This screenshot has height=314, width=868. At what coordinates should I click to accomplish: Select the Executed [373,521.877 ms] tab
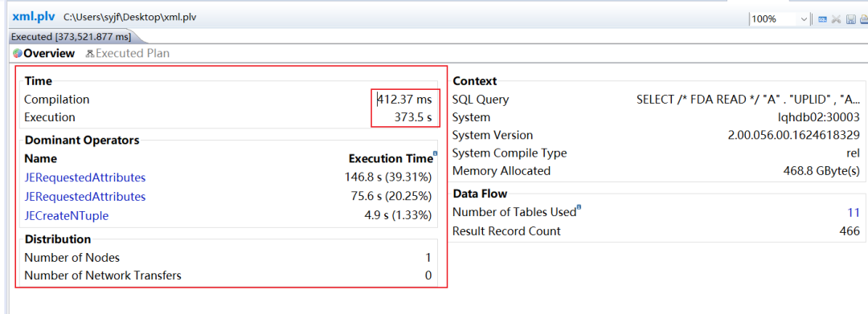tap(71, 37)
